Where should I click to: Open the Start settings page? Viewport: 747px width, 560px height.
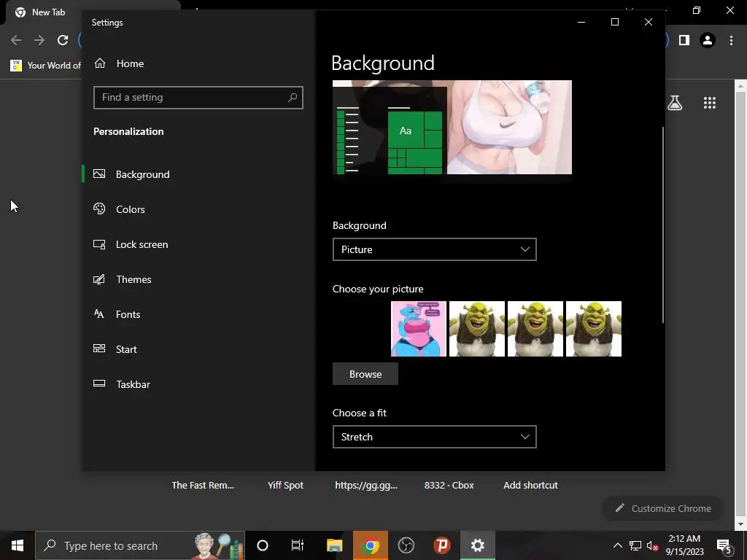tap(198, 349)
